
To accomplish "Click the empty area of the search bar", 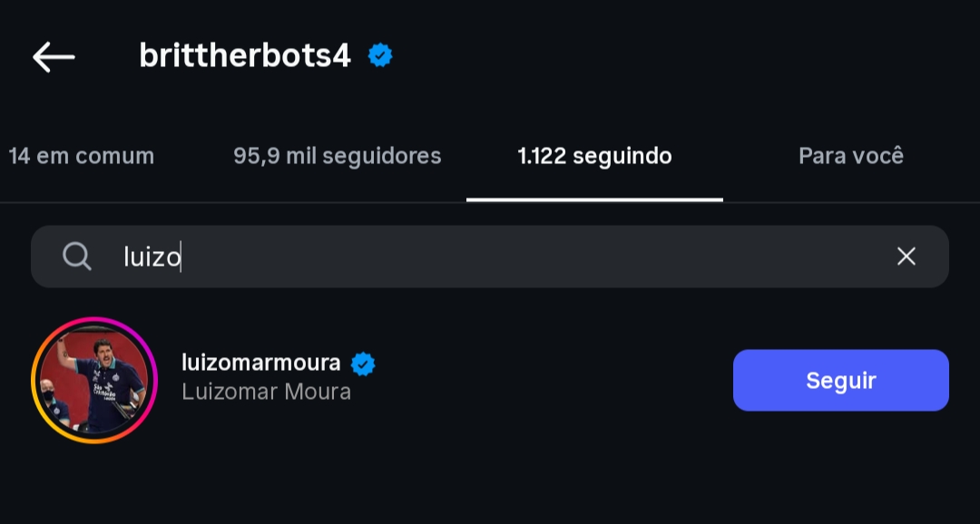I will [x=544, y=257].
